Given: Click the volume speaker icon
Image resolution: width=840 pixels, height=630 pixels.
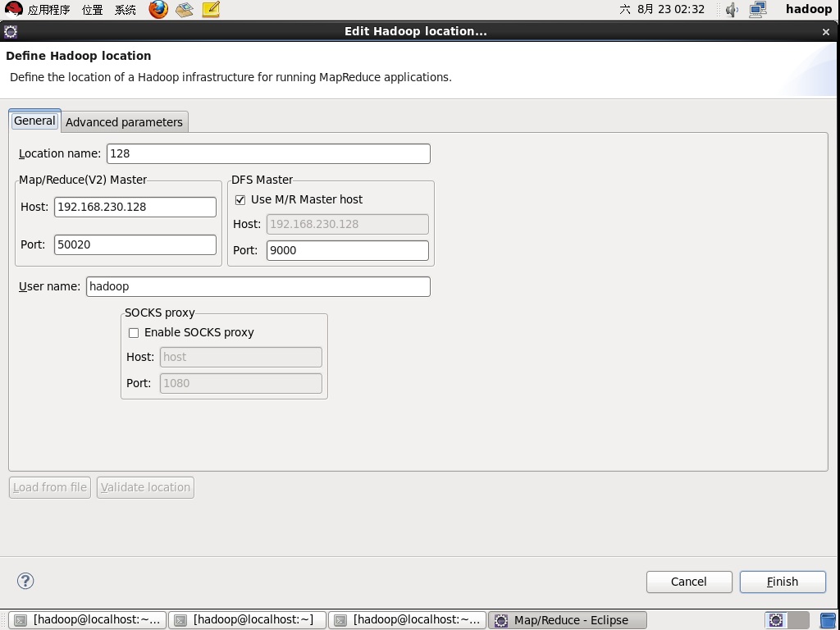Looking at the screenshot, I should [x=732, y=10].
